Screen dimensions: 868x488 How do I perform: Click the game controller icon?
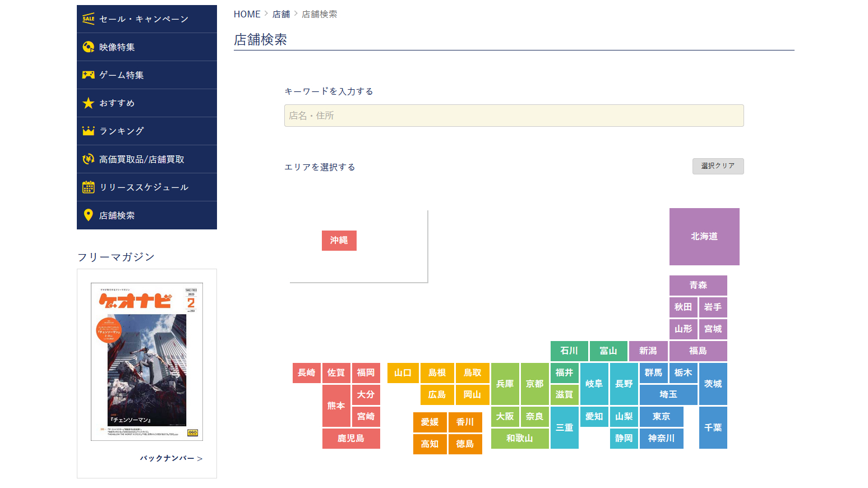tap(88, 75)
